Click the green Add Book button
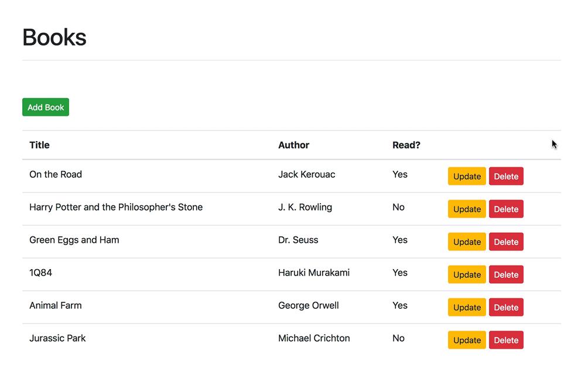This screenshot has height=392, width=588. (46, 107)
